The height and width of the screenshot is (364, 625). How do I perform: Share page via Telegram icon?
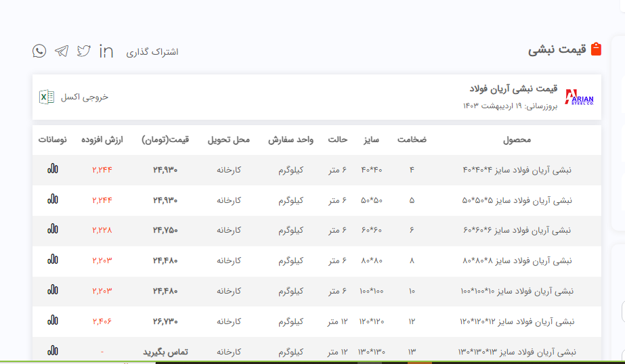62,51
